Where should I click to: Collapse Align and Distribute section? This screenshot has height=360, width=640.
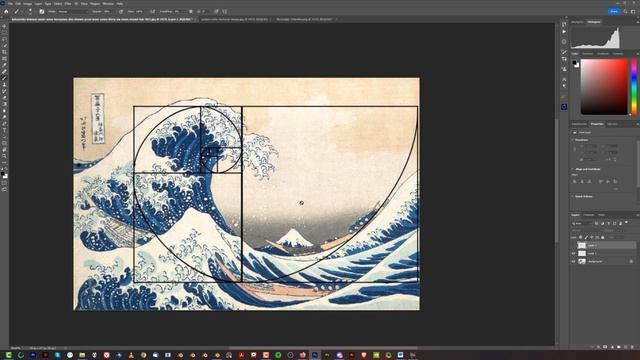click(x=572, y=169)
